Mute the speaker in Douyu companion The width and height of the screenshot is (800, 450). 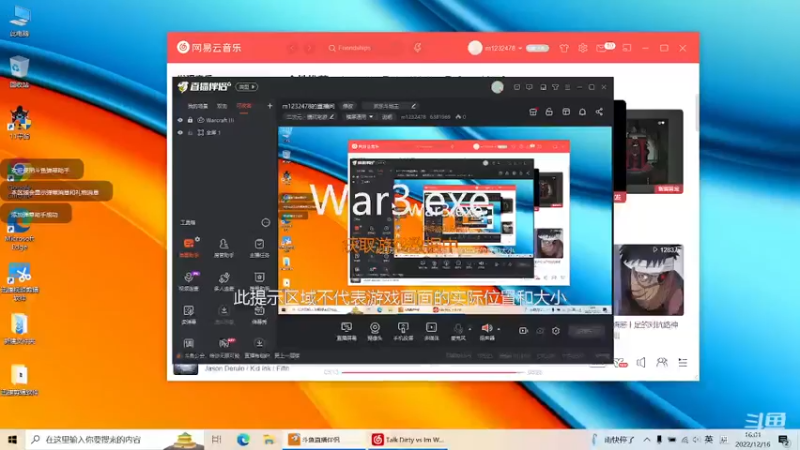(x=487, y=331)
